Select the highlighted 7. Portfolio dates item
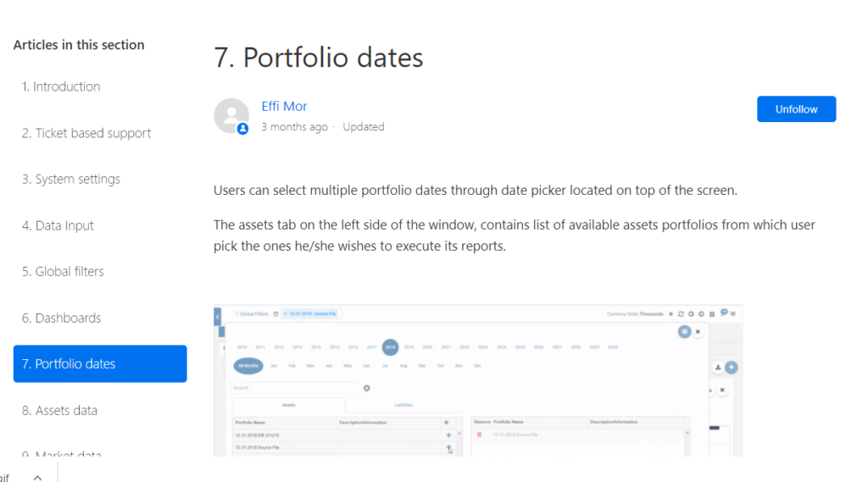 pyautogui.click(x=100, y=363)
